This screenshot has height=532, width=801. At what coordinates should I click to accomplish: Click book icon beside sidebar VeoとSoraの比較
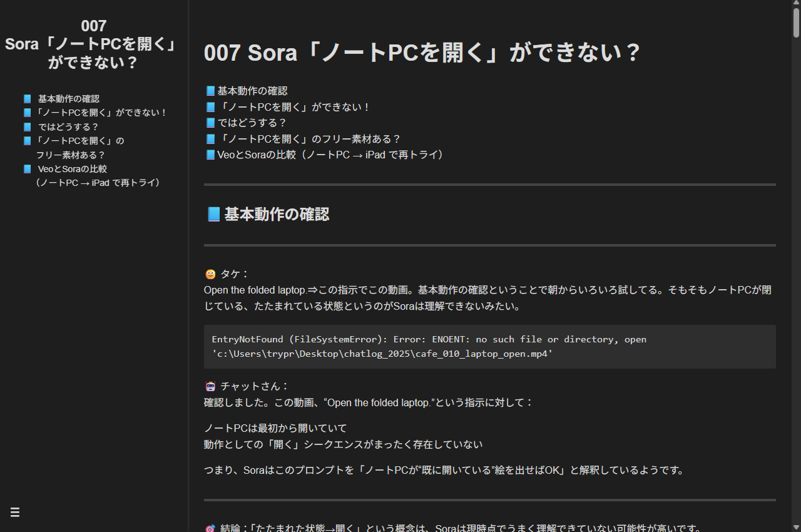pos(27,169)
